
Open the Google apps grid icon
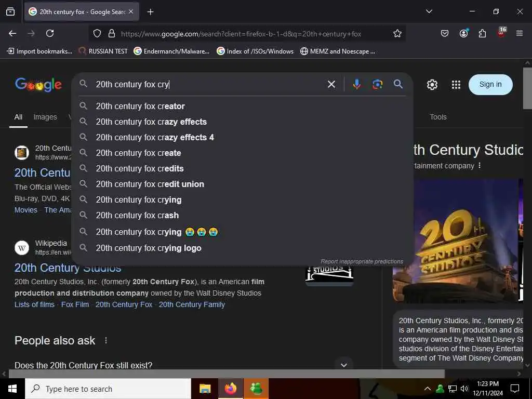456,85
